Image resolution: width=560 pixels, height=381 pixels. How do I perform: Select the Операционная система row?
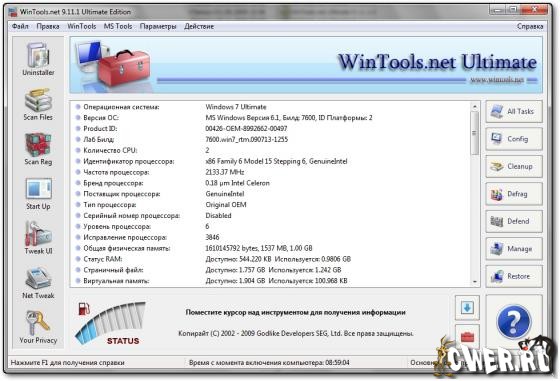click(x=271, y=107)
